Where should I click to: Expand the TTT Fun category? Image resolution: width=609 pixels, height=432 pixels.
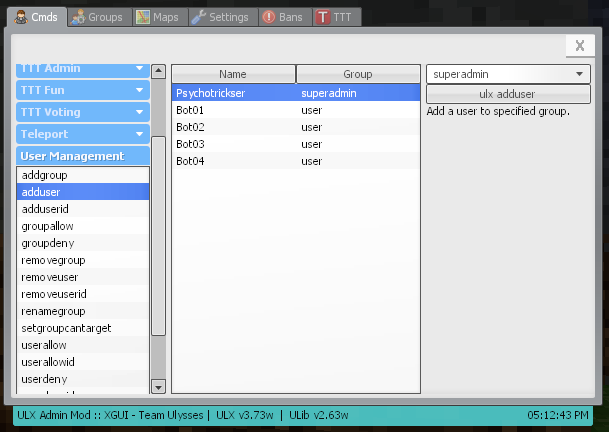pyautogui.click(x=83, y=90)
